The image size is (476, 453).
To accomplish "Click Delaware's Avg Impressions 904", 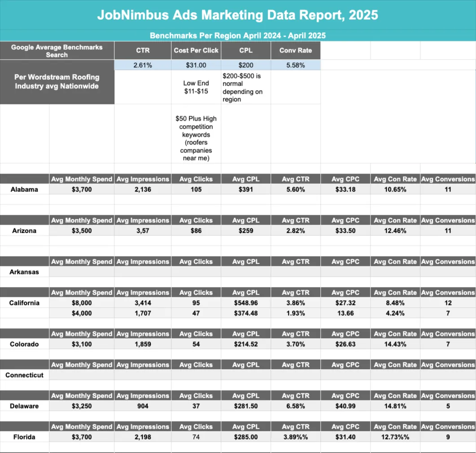I will tap(143, 406).
